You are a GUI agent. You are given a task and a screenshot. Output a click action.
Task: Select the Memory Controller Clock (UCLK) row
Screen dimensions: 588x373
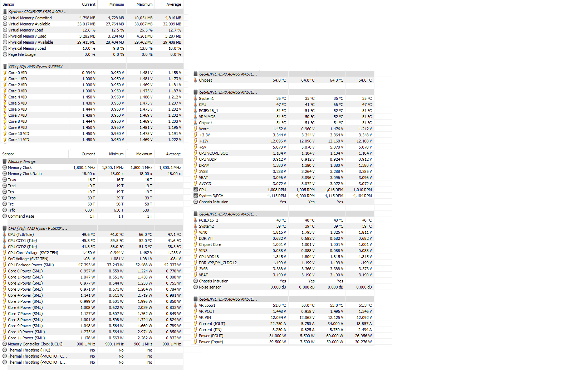[92, 344]
